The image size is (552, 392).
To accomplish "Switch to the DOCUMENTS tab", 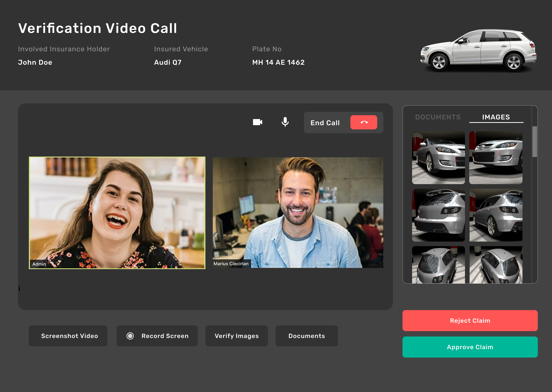I will 438,117.
